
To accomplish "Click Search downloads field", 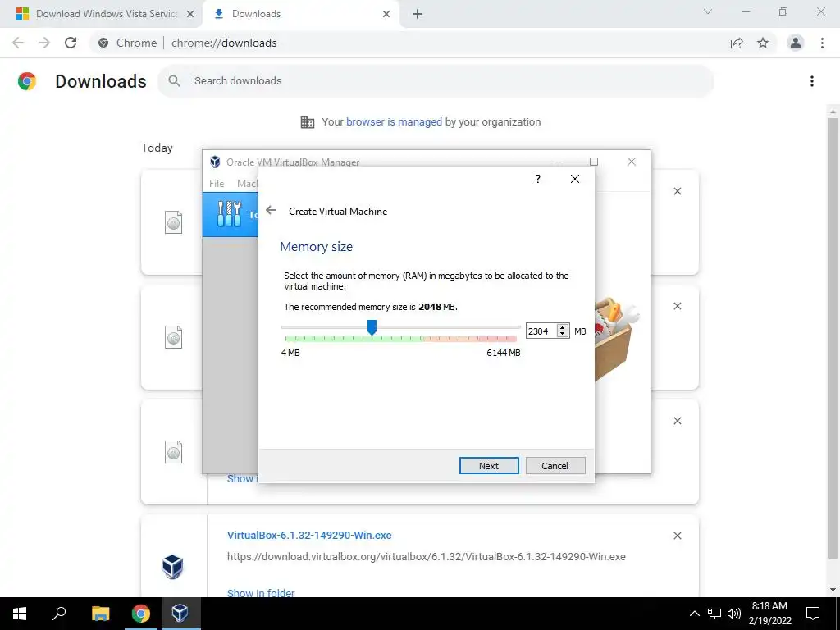I will pos(435,81).
